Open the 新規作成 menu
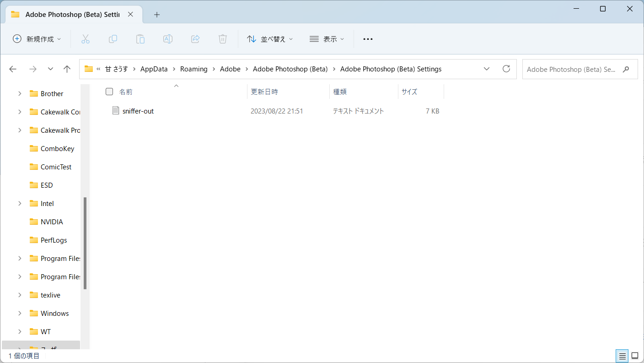Image resolution: width=644 pixels, height=363 pixels. tap(37, 39)
